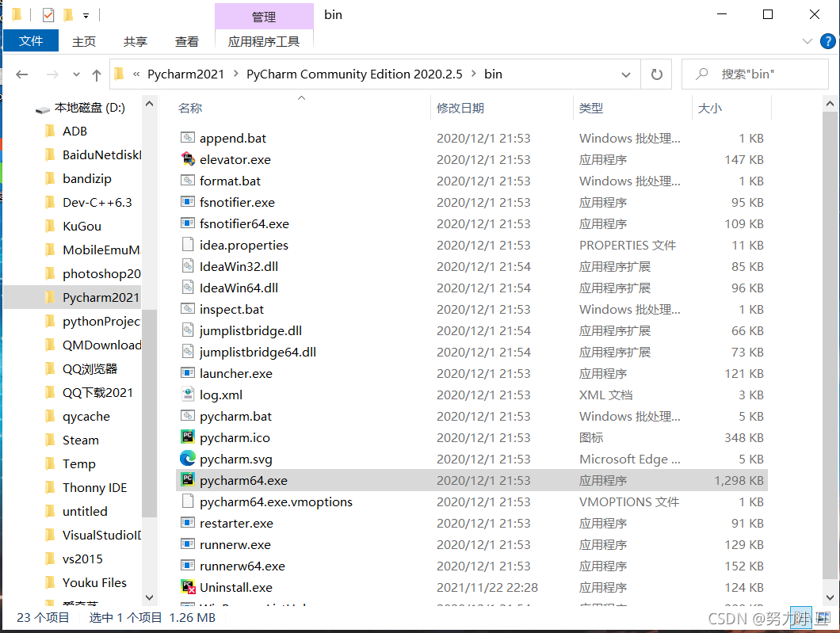Select Youku Files folder in sidebar
Image resolution: width=840 pixels, height=633 pixels.
click(x=95, y=582)
